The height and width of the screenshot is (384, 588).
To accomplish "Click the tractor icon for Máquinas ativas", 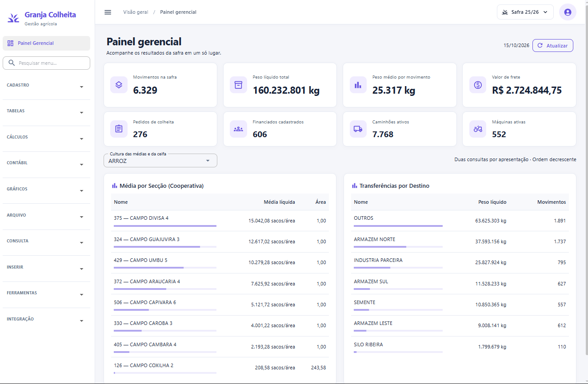I will click(x=478, y=129).
